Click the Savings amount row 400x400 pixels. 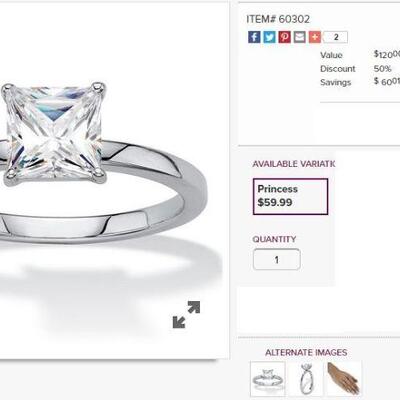[360, 82]
